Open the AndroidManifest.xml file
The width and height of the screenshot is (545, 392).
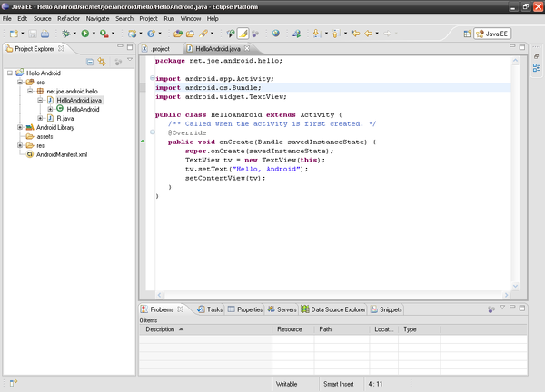(x=62, y=154)
